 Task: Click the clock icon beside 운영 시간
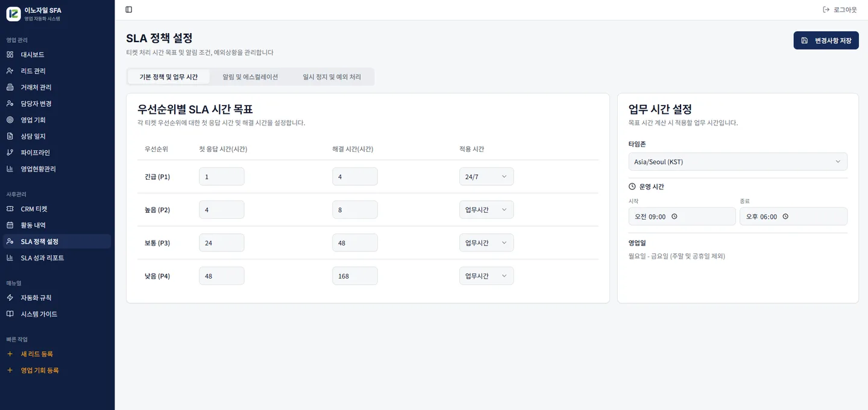pos(632,187)
